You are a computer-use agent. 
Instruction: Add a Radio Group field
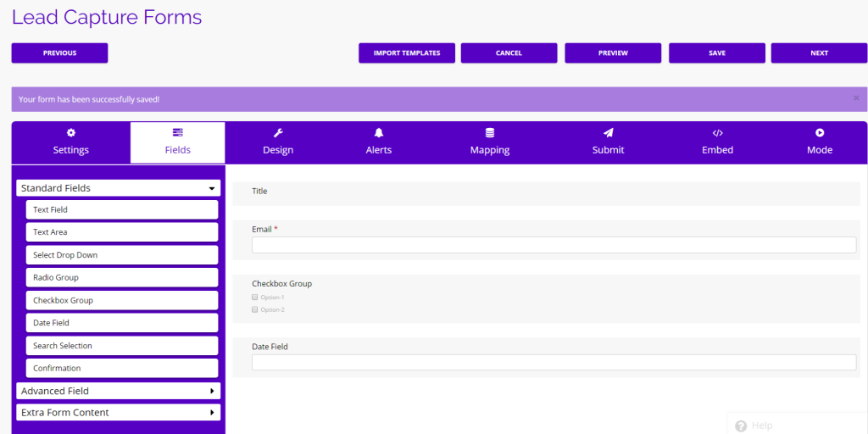pyautogui.click(x=122, y=278)
